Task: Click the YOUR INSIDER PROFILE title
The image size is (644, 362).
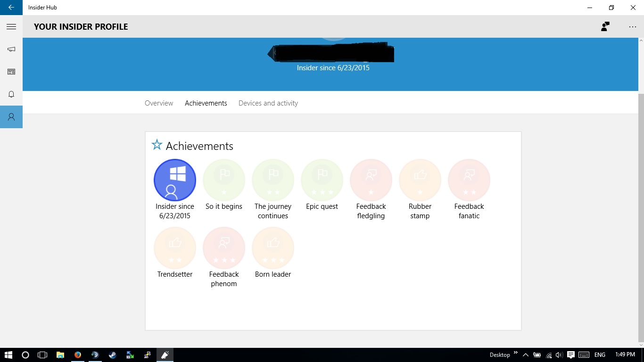Action: point(81,27)
